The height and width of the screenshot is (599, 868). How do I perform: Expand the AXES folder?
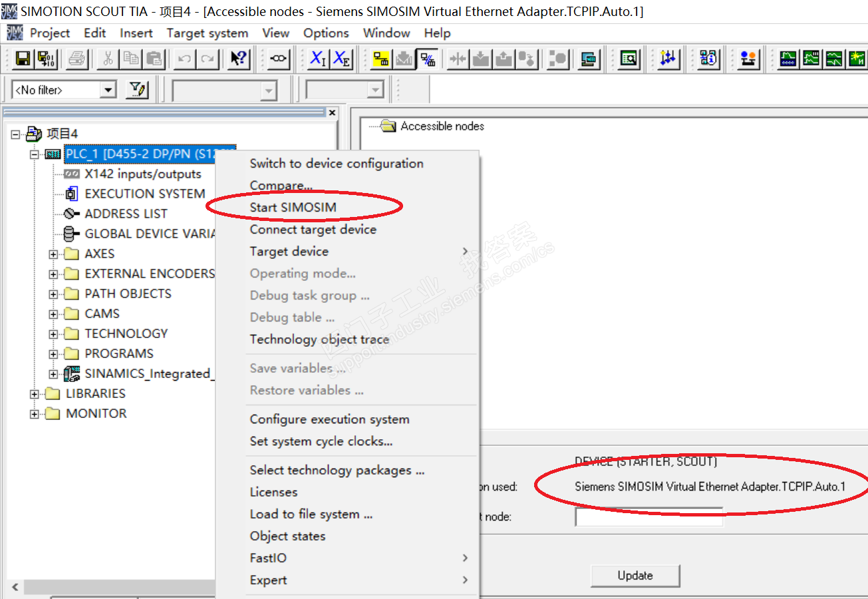pos(53,254)
